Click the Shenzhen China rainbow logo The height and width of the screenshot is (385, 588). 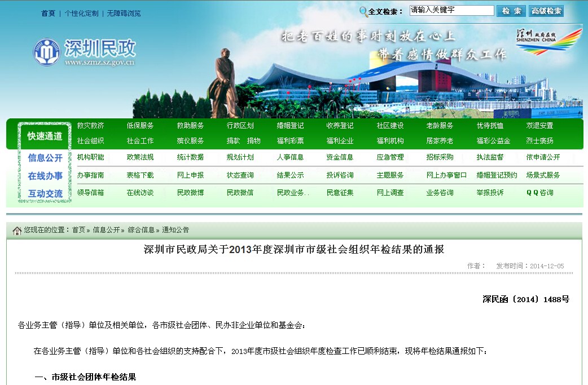pyautogui.click(x=548, y=41)
